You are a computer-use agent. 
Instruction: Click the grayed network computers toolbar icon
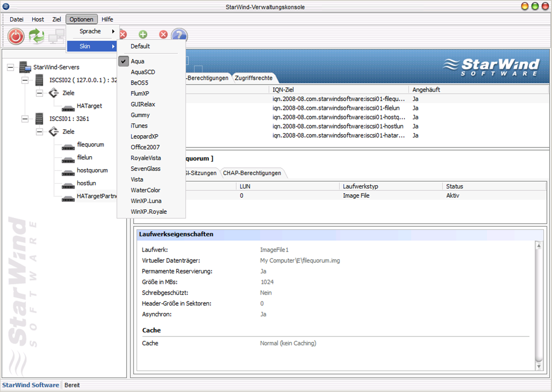[x=56, y=36]
